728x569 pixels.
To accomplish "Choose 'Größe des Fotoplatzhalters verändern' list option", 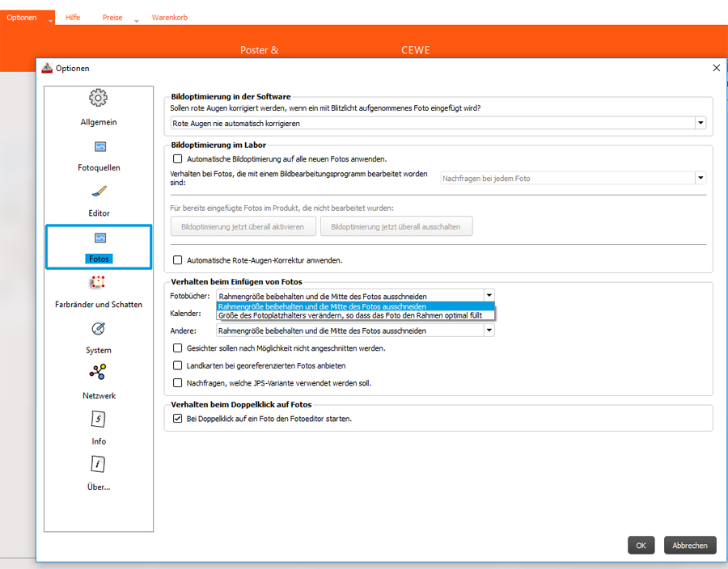I will pyautogui.click(x=349, y=315).
